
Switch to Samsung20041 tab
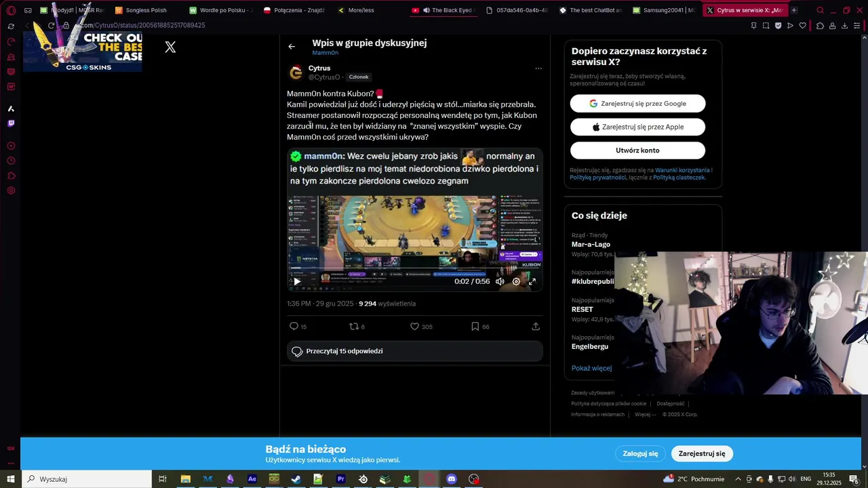(663, 10)
